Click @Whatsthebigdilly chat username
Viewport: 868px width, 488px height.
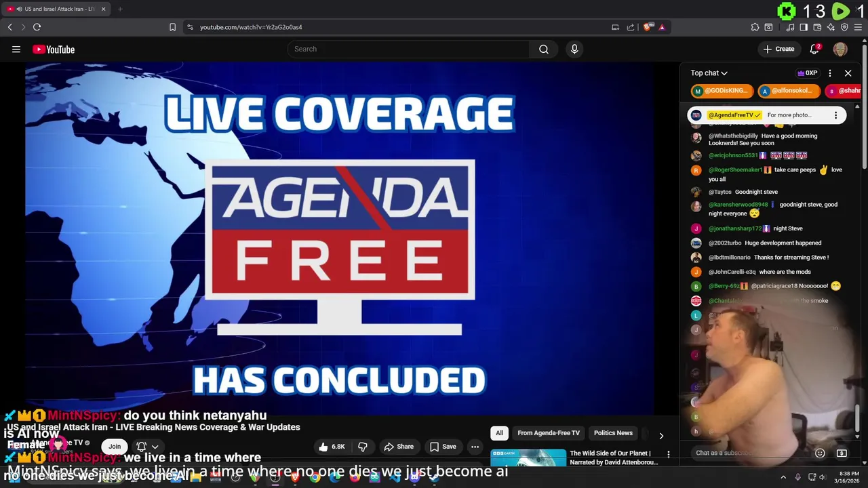coord(733,136)
